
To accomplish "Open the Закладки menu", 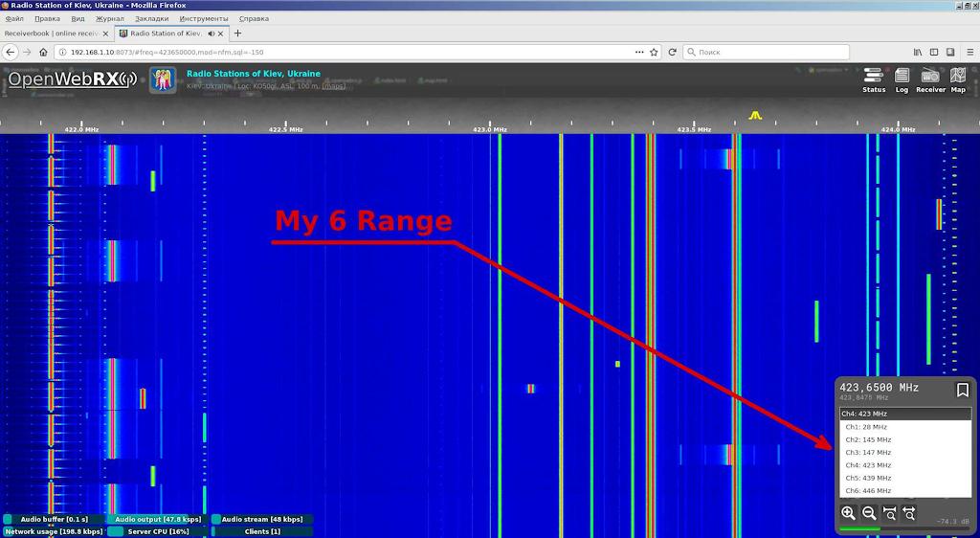I will [x=152, y=19].
